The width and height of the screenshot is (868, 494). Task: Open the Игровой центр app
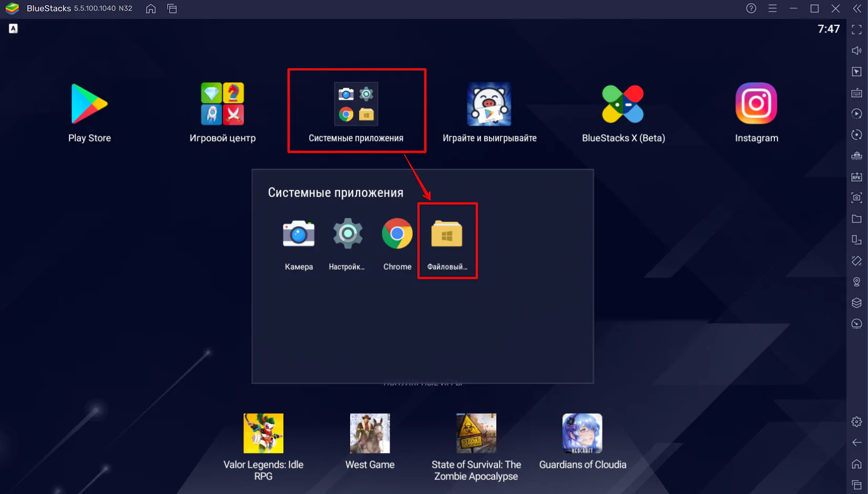click(222, 105)
